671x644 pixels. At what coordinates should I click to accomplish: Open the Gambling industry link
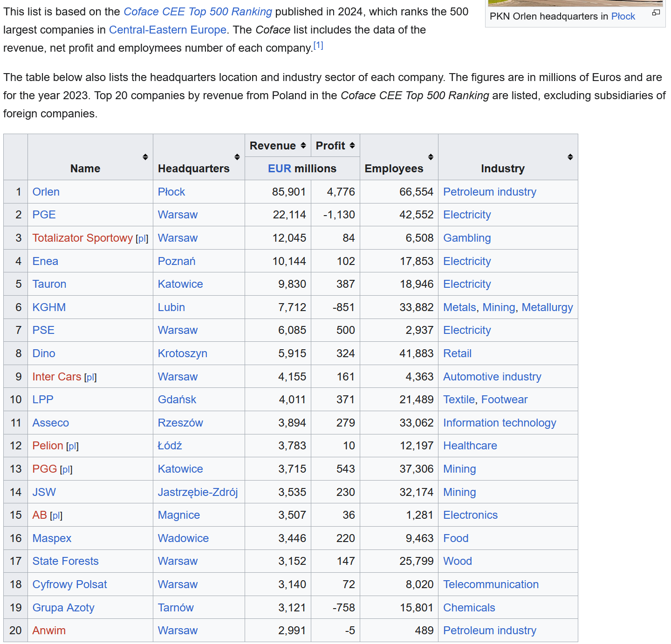[x=467, y=238]
